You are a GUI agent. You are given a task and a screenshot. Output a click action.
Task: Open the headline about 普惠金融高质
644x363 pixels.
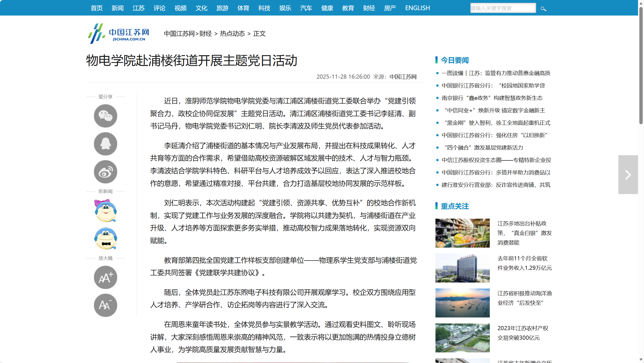coord(495,73)
